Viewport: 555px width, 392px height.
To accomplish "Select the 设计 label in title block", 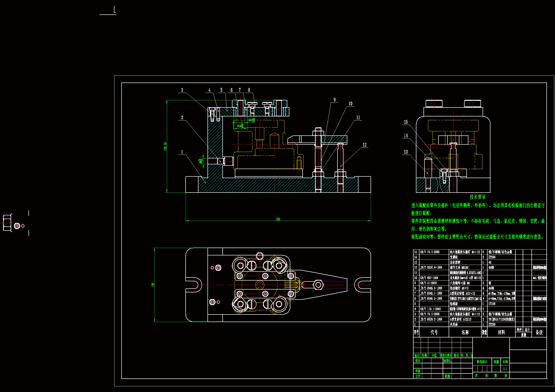I will [418, 361].
